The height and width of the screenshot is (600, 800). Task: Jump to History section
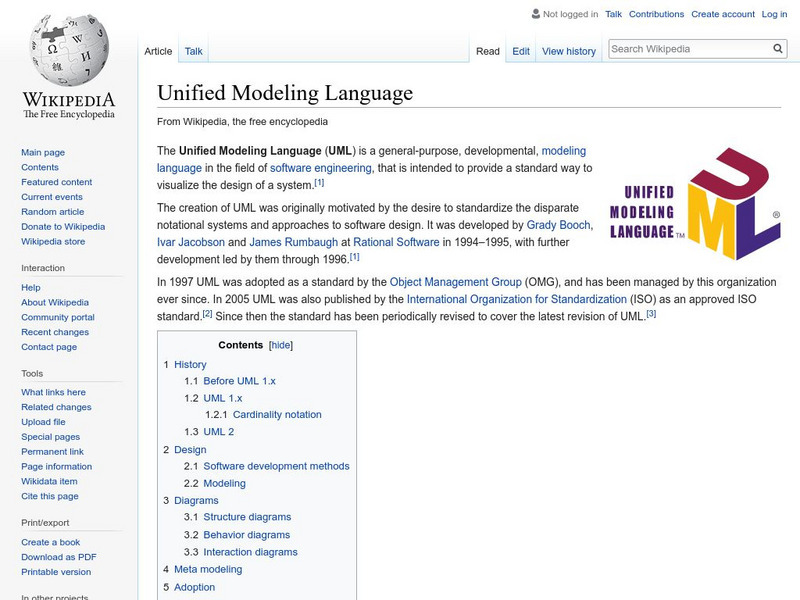coord(190,364)
